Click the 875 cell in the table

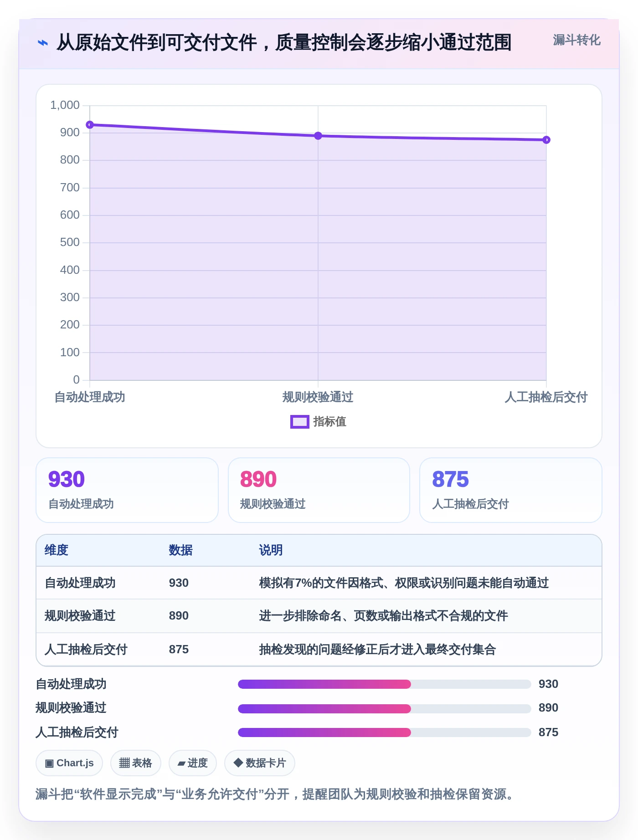(179, 650)
